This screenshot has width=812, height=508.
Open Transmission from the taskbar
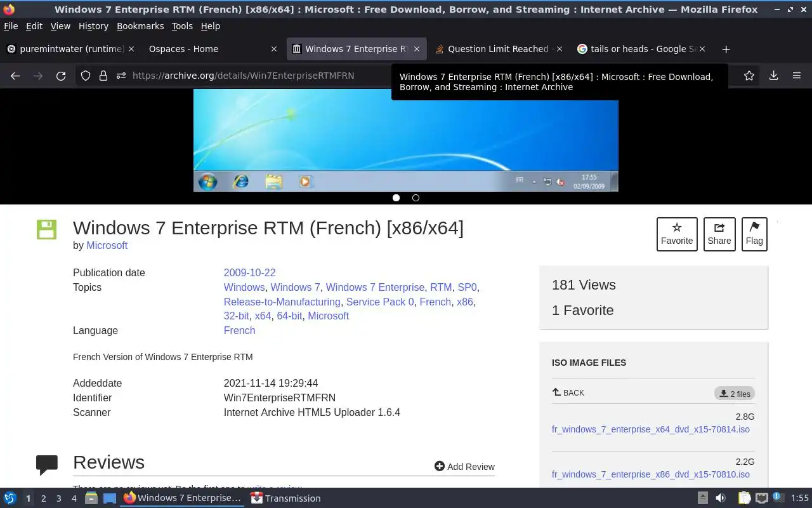point(285,498)
